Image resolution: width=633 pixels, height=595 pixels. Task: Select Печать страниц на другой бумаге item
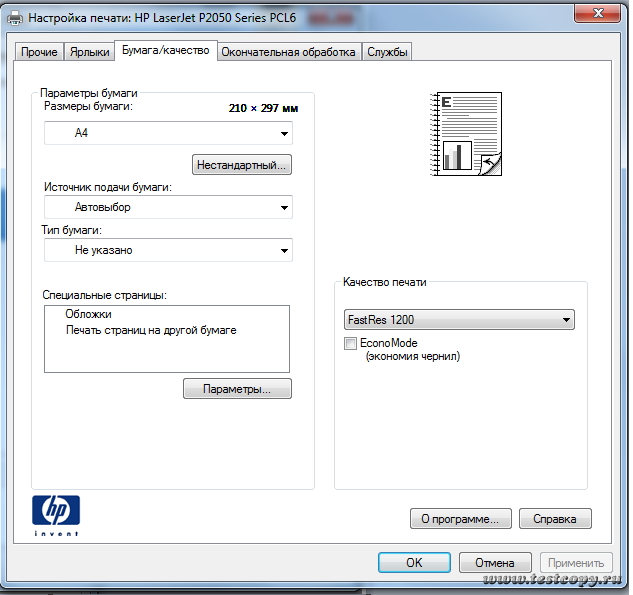tap(151, 330)
